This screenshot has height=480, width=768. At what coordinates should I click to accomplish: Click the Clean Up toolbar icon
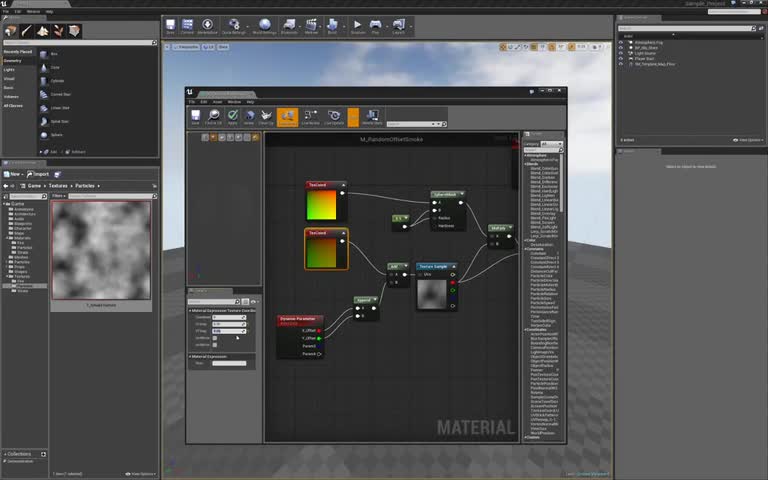pyautogui.click(x=267, y=117)
